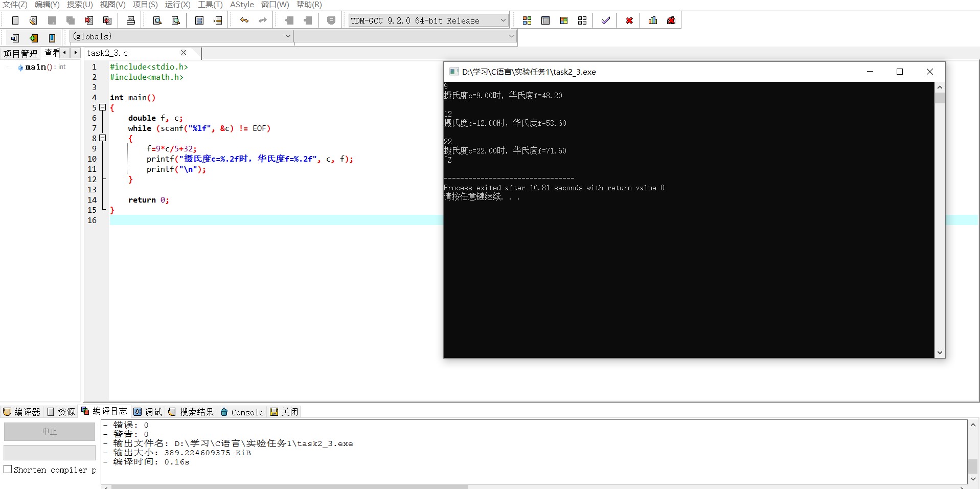Switch to the 编译器 bottom tab
This screenshot has height=489, width=980.
point(22,412)
